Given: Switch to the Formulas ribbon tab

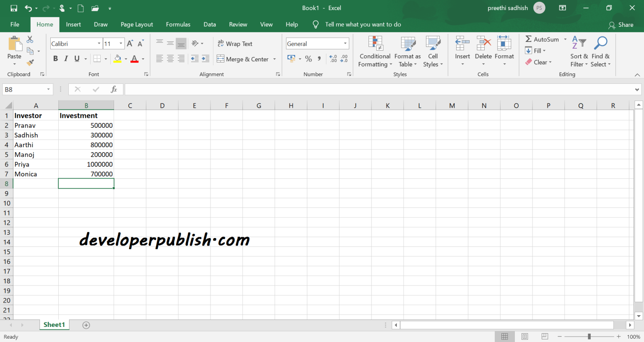Looking at the screenshot, I should [x=178, y=24].
